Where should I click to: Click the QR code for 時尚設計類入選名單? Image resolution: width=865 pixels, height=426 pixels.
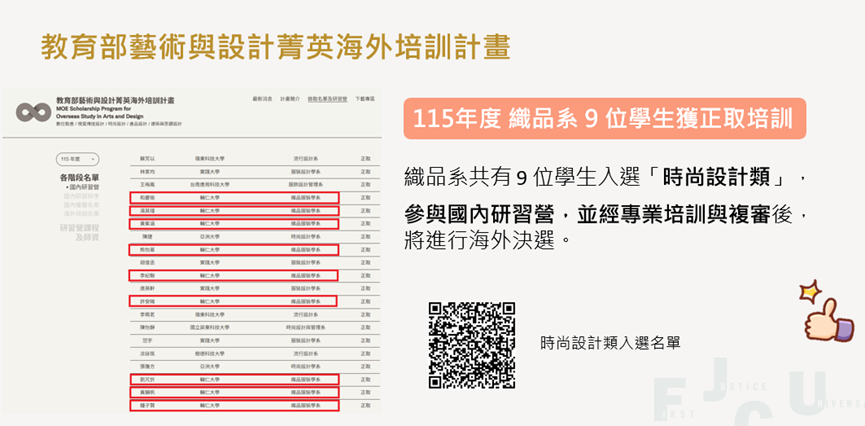click(x=471, y=344)
